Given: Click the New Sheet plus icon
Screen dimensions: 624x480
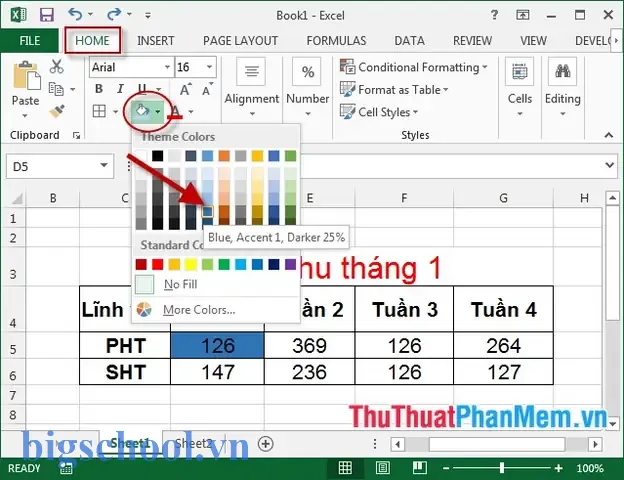Looking at the screenshot, I should (x=265, y=443).
